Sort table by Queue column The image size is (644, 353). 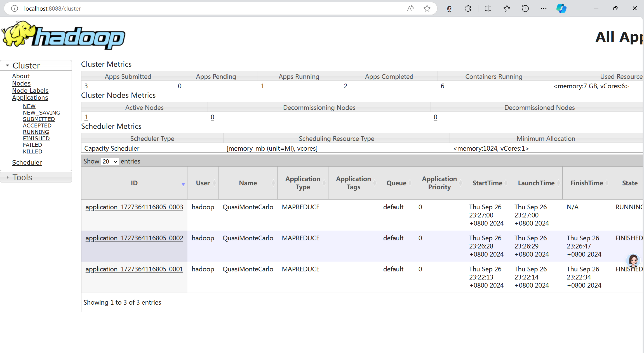coord(396,183)
